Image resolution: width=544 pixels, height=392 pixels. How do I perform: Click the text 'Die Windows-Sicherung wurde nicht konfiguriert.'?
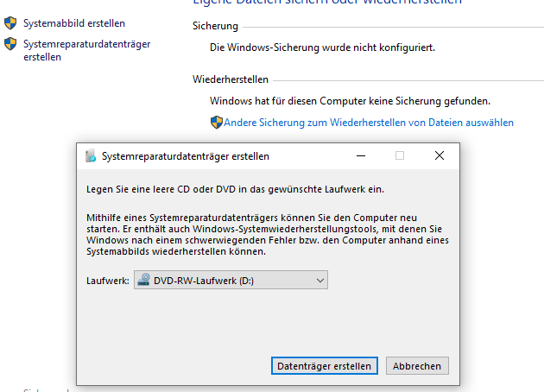[x=322, y=47]
